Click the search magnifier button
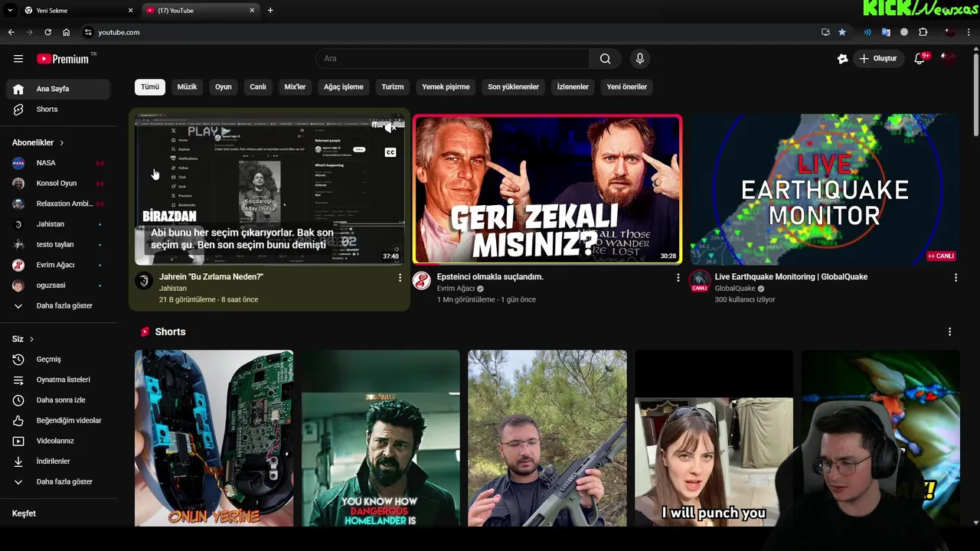 [606, 59]
